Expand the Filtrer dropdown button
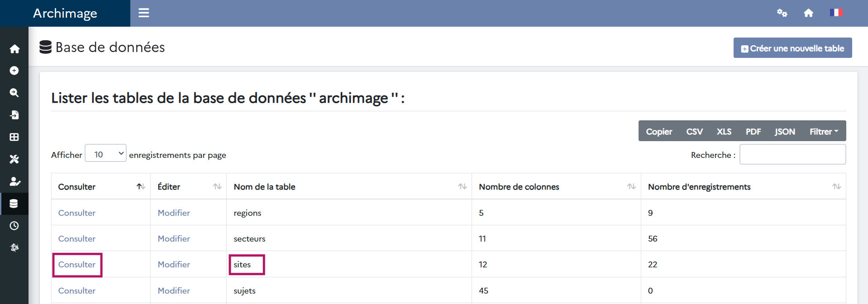The width and height of the screenshot is (868, 304). 824,132
